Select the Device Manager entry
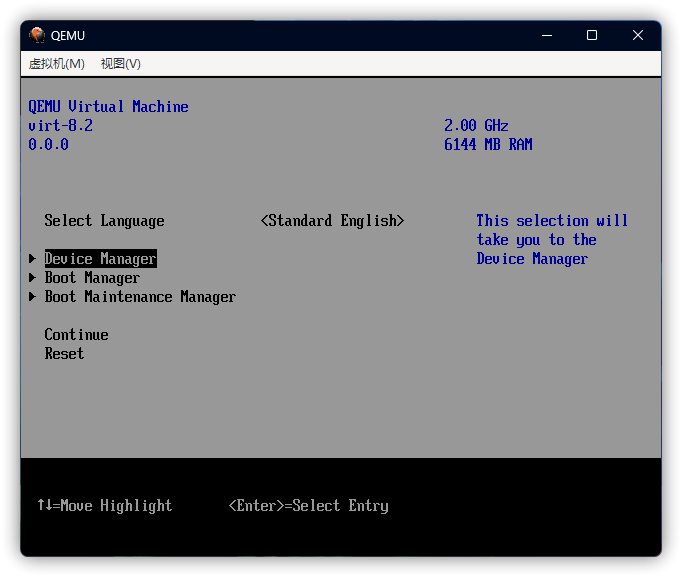Image resolution: width=682 pixels, height=577 pixels. [x=100, y=259]
